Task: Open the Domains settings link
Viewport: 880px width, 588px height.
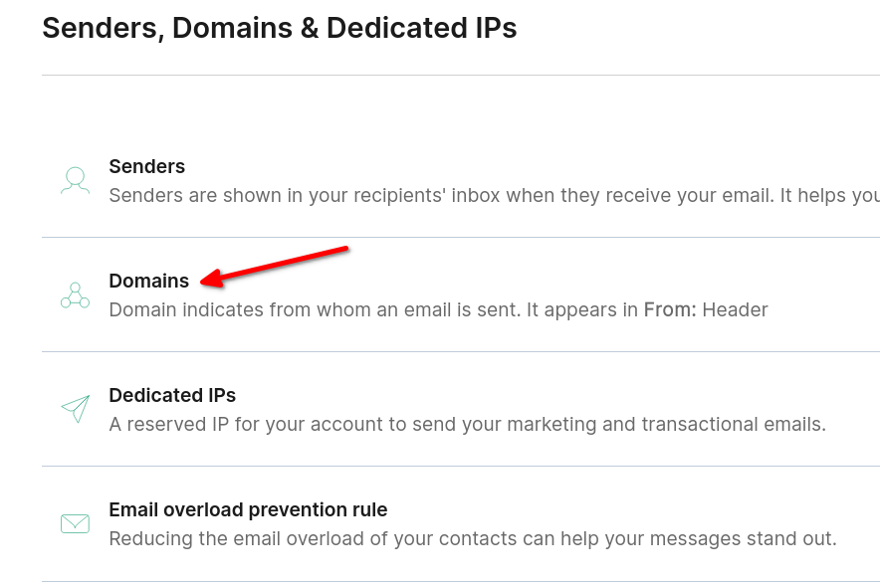Action: coord(149,281)
